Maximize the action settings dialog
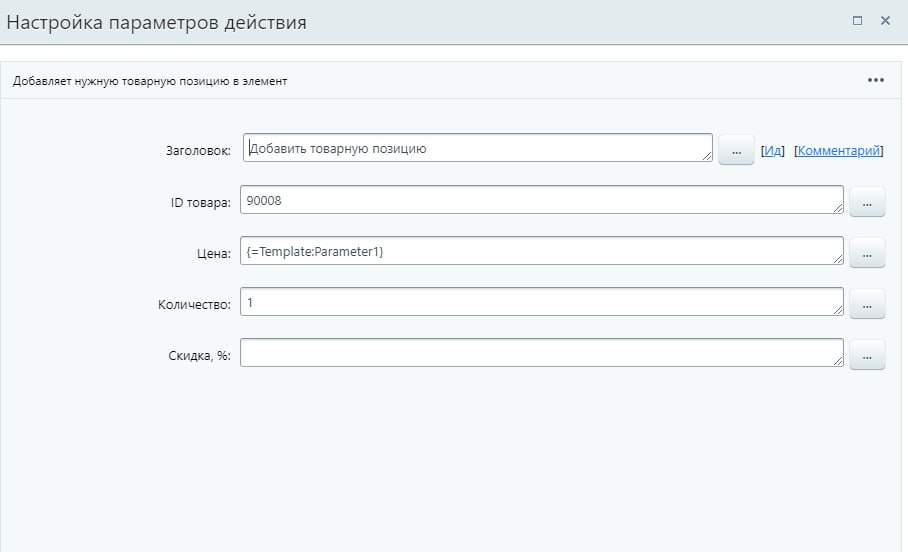Viewport: 908px width, 552px height. pos(857,20)
